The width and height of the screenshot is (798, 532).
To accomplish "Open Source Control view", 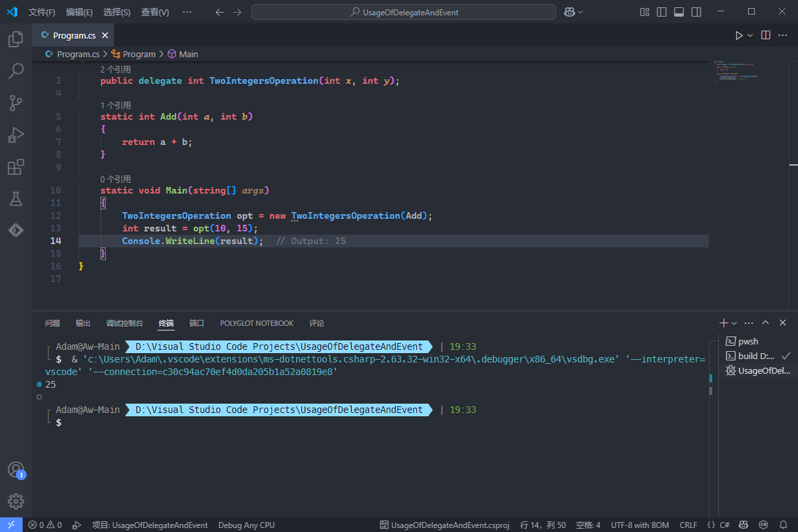I will click(x=16, y=103).
